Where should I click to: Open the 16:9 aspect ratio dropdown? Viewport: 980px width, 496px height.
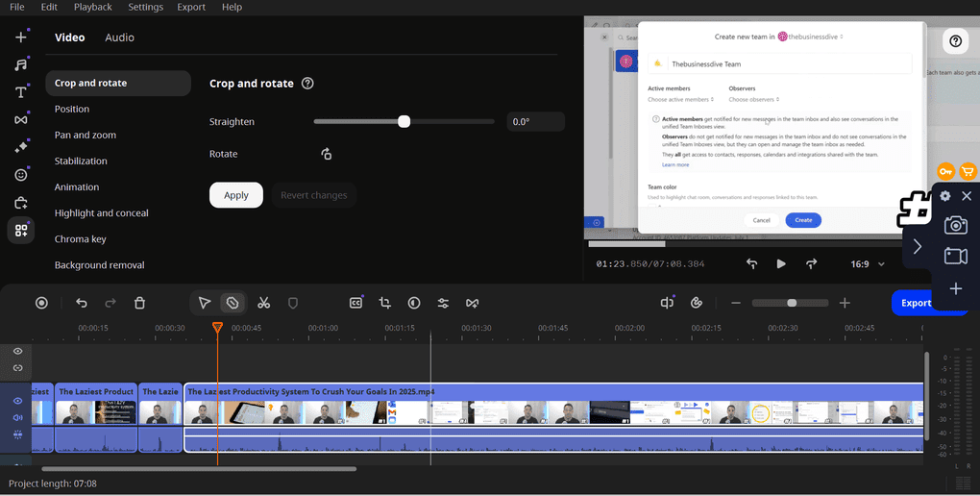(868, 264)
